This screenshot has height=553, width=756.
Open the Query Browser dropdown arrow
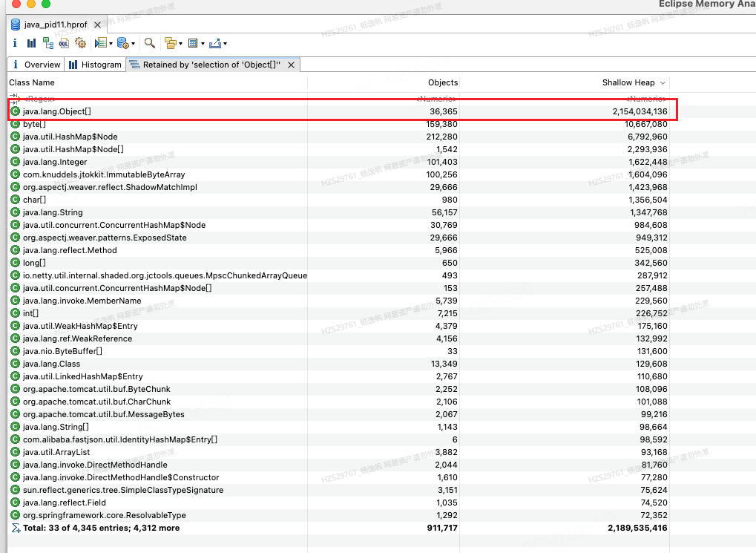(x=133, y=44)
